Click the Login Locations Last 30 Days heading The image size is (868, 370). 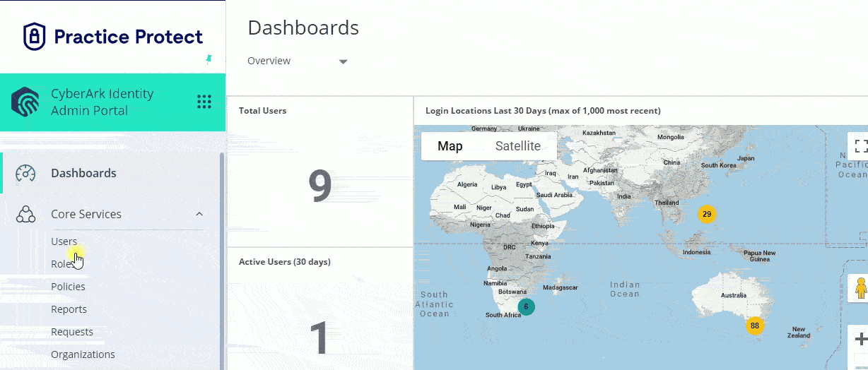(543, 111)
